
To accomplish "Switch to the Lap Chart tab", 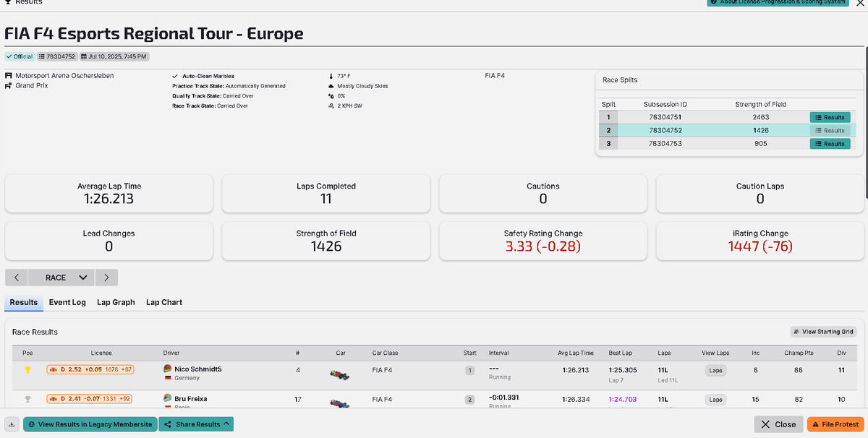I will (x=164, y=302).
